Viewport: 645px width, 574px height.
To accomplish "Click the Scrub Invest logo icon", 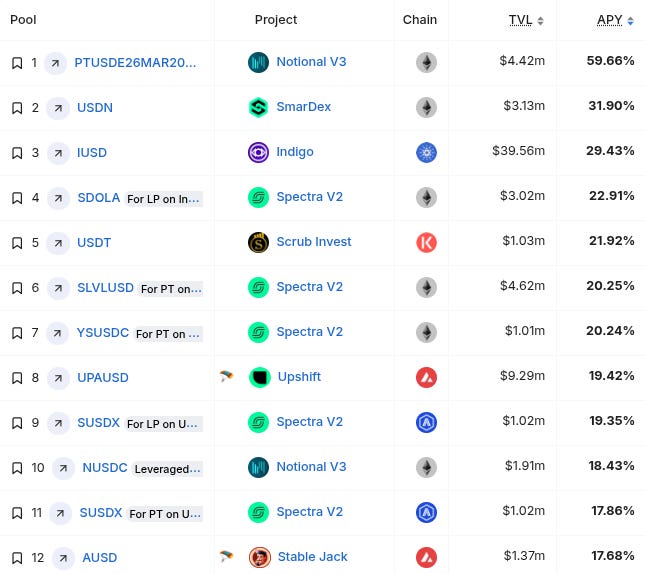I will pos(258,242).
